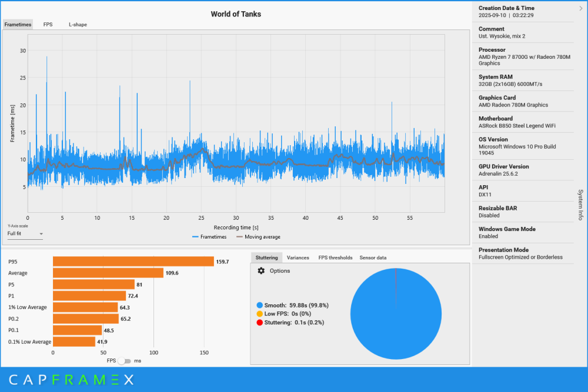Open the FPS thresholds tab
588x392 pixels.
click(x=335, y=257)
